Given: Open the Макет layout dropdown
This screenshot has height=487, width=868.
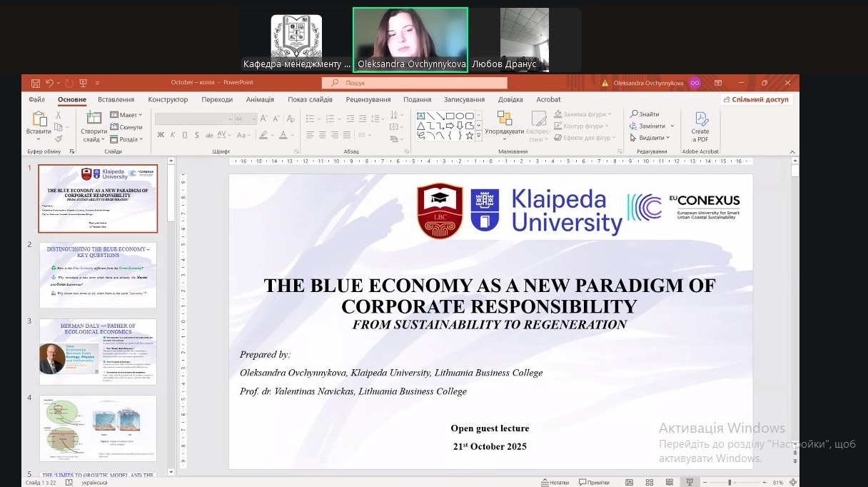Looking at the screenshot, I should tap(127, 115).
